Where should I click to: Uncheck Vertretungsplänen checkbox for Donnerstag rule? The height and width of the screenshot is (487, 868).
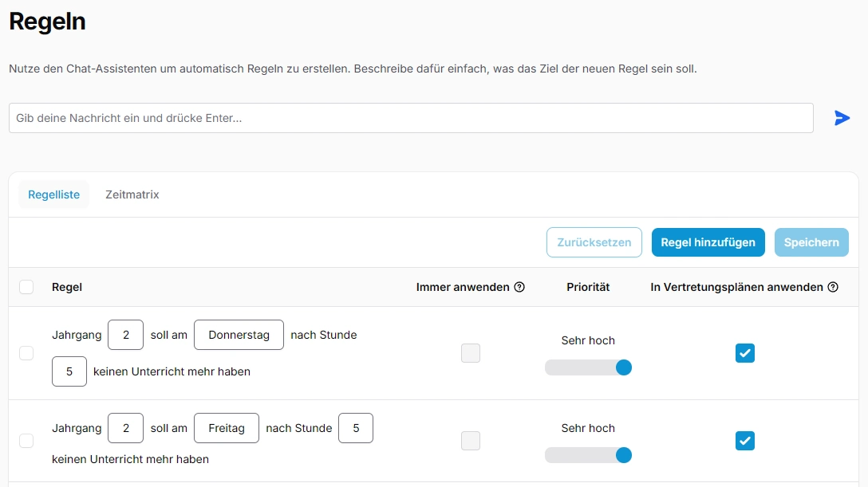pyautogui.click(x=744, y=353)
